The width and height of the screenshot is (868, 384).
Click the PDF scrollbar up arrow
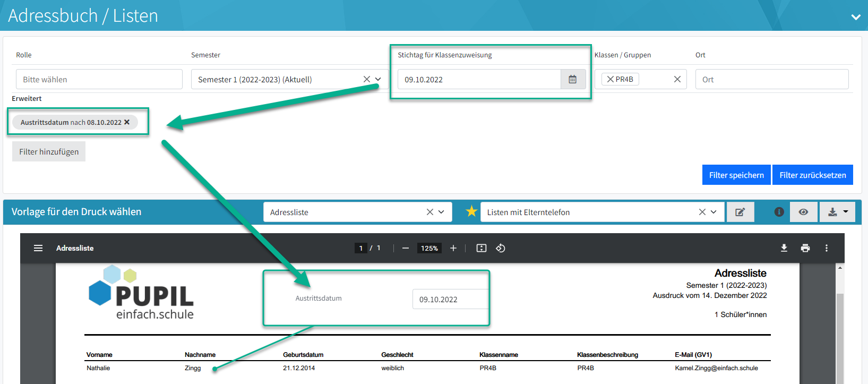click(840, 268)
